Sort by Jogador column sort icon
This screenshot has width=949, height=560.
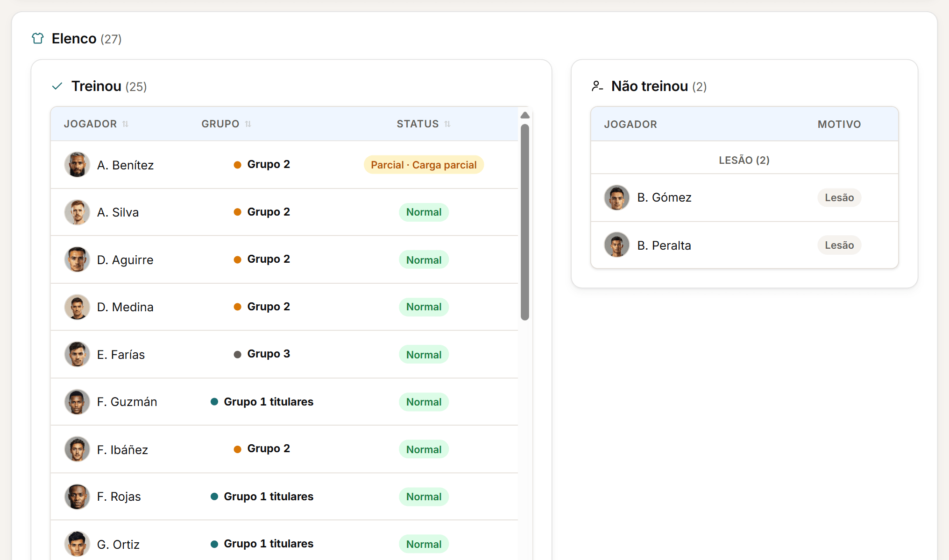[125, 124]
